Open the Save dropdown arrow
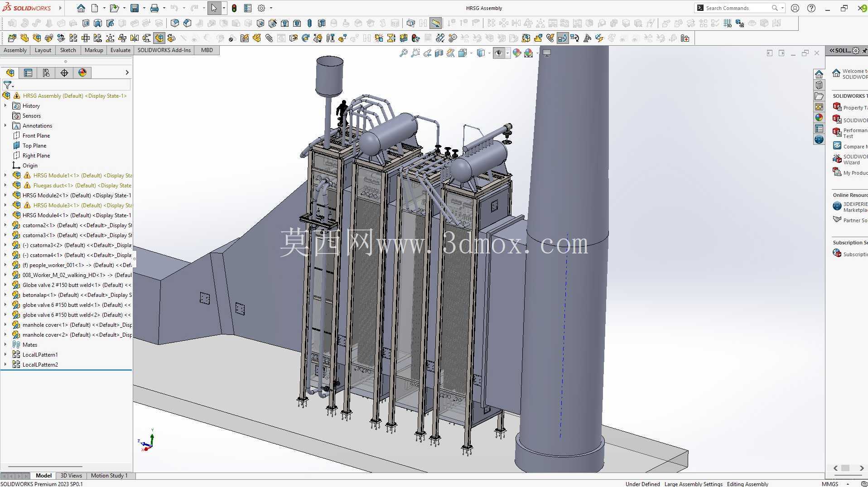Viewport: 868px width, 487px height. [144, 8]
